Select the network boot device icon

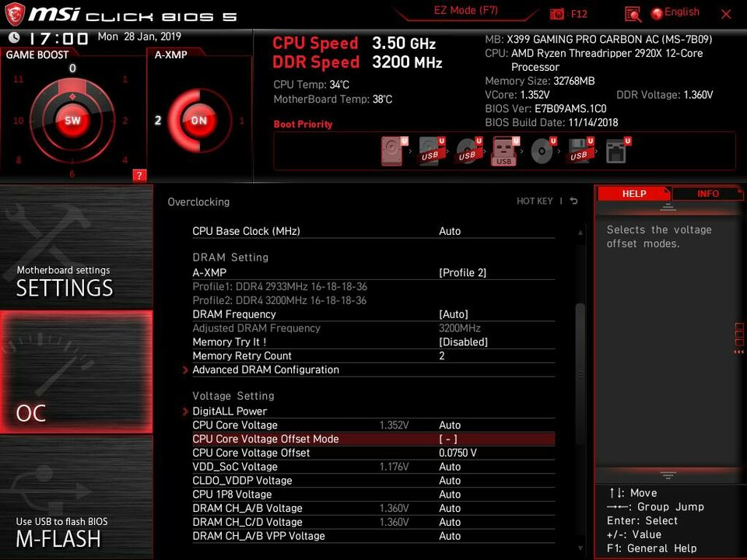pyautogui.click(x=618, y=151)
